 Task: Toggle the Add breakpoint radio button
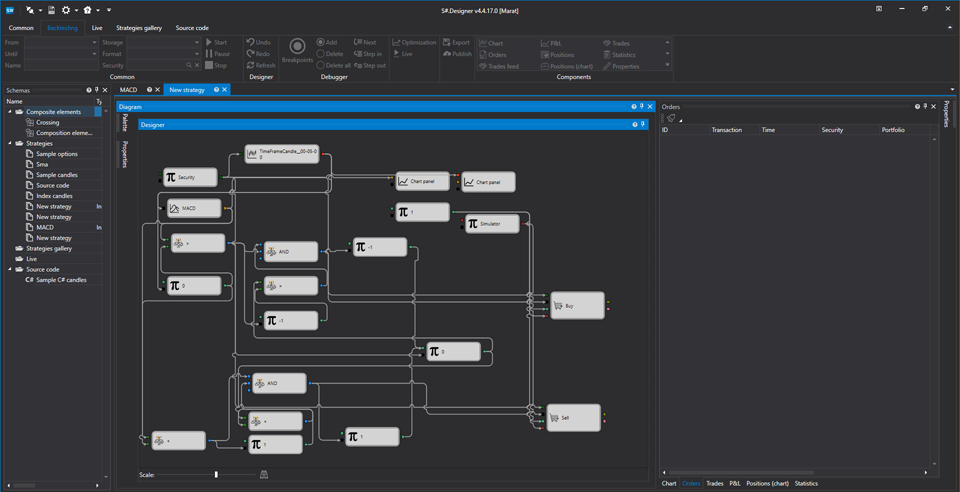click(320, 42)
